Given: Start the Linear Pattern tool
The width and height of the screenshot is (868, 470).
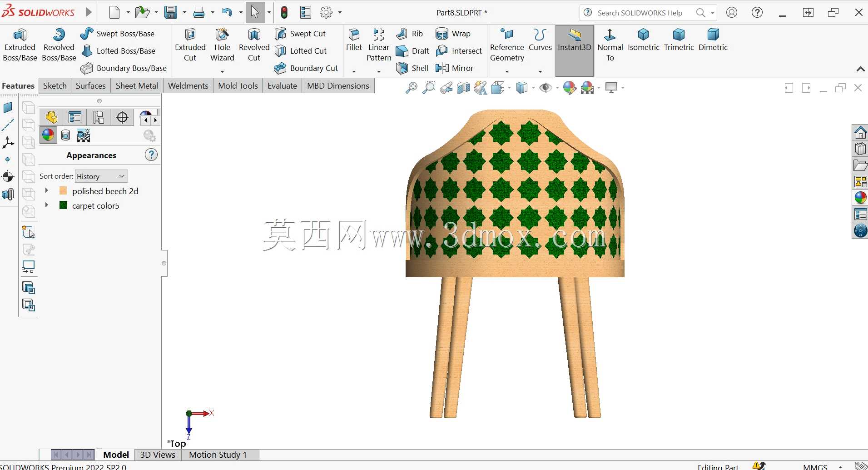Looking at the screenshot, I should tap(379, 45).
